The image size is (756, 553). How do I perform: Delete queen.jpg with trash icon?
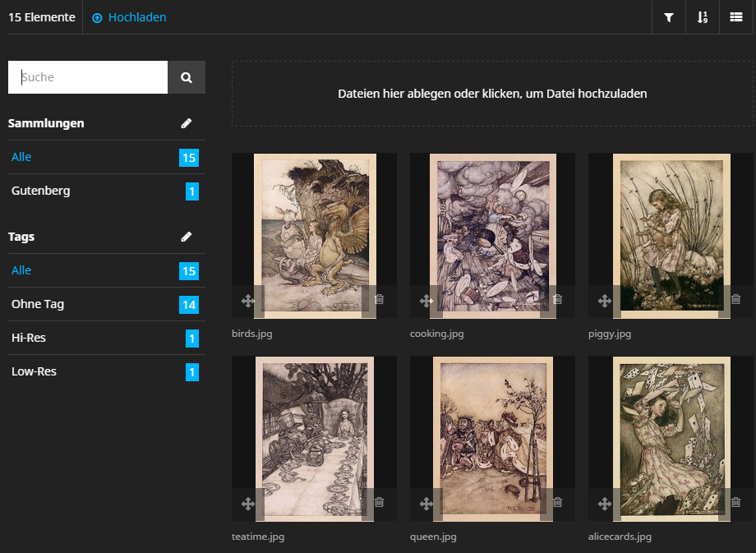tap(558, 502)
